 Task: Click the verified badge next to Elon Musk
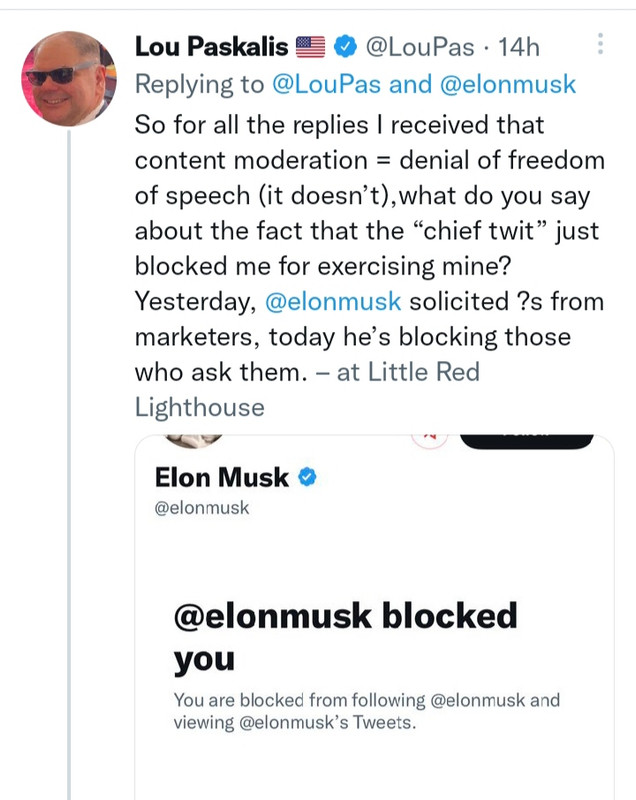[x=308, y=477]
